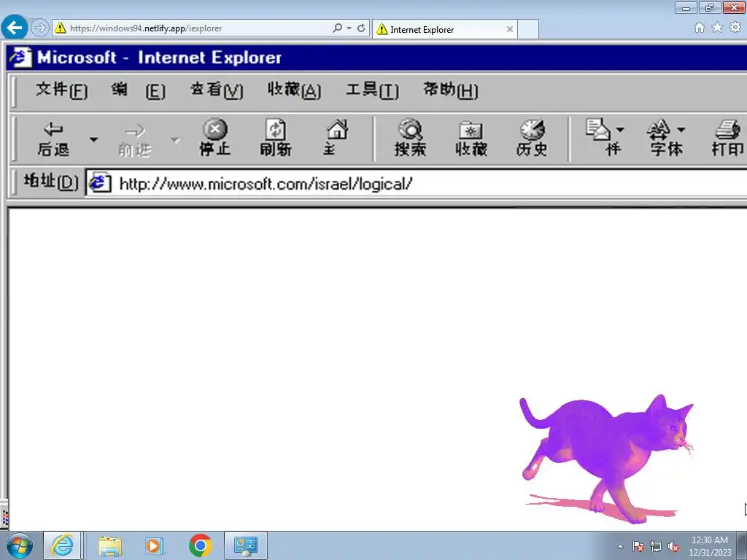This screenshot has height=560, width=747.
Task: Select the Internet Explorer browser tab
Action: click(444, 29)
